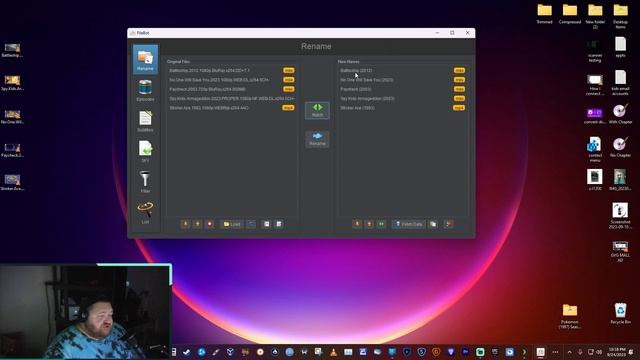Select Pokemon (1997) folder on desktop
Image resolution: width=640 pixels, height=360 pixels.
click(570, 315)
